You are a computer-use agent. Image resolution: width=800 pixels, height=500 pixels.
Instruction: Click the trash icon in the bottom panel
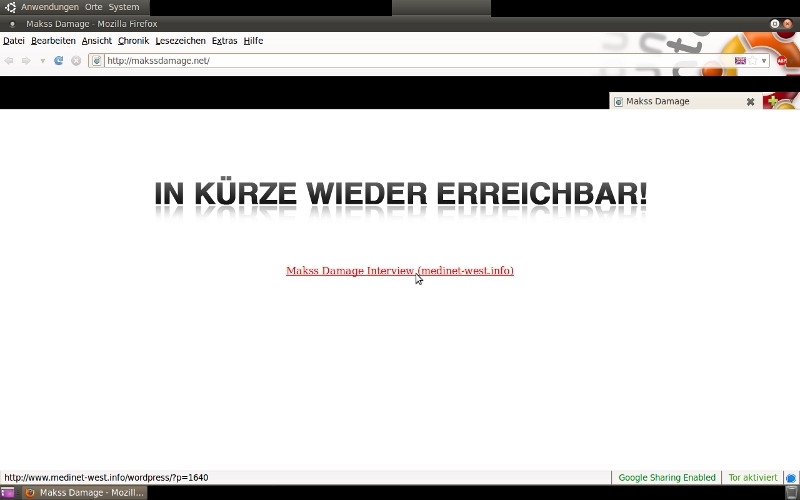coord(791,492)
